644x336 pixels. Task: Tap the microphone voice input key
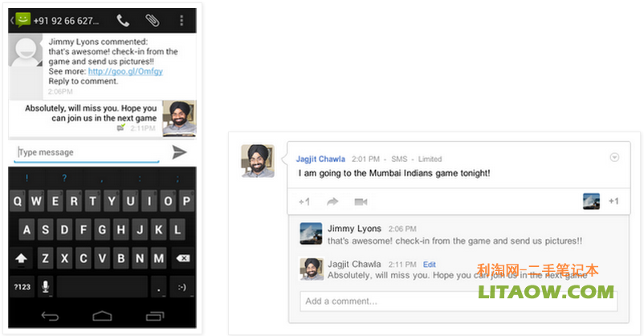point(45,286)
